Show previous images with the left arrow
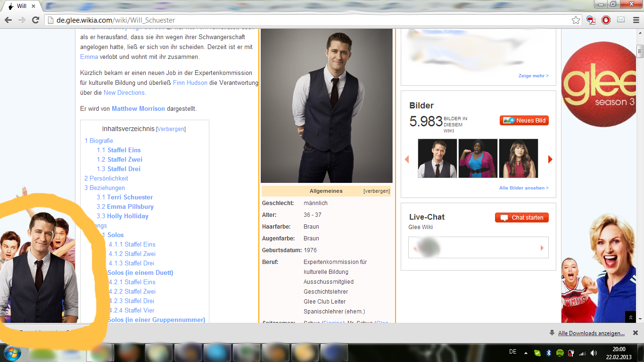644x362 pixels. (407, 159)
